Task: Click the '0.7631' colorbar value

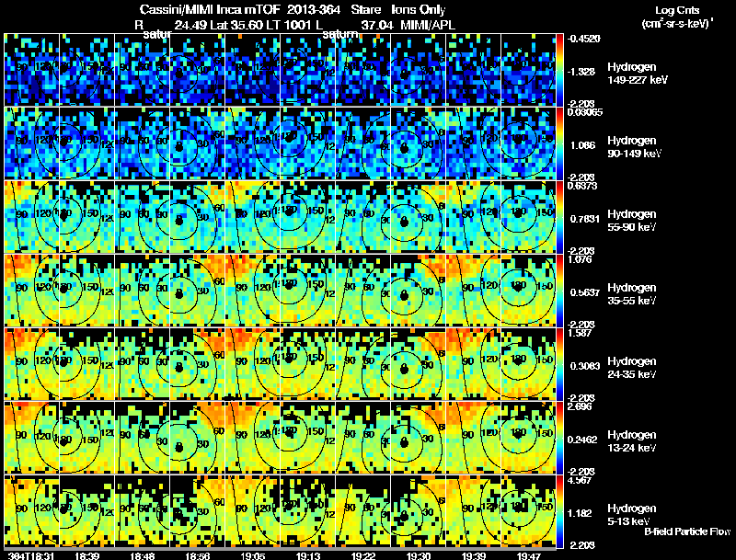Action: tap(584, 219)
